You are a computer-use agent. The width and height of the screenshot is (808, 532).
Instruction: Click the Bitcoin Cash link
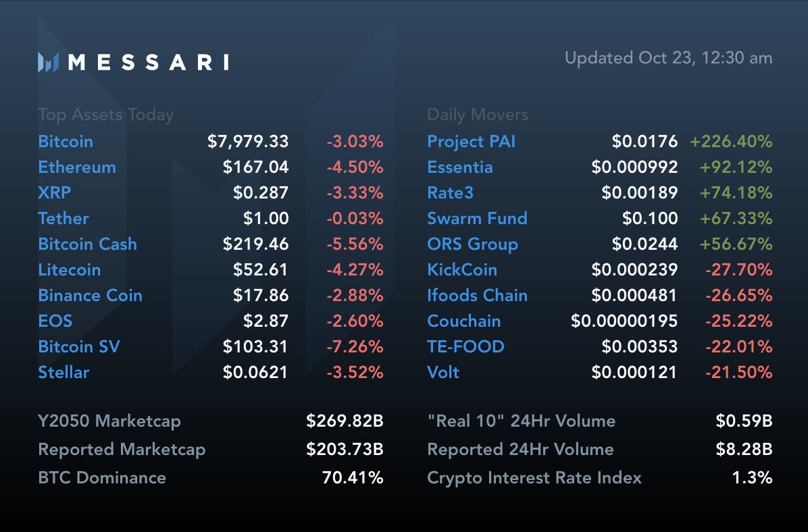[x=87, y=244]
